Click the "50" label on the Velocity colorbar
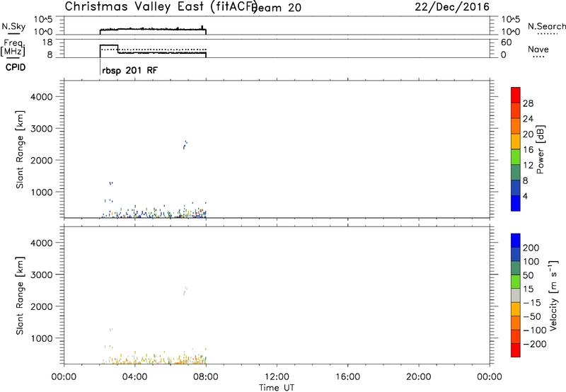 point(529,275)
